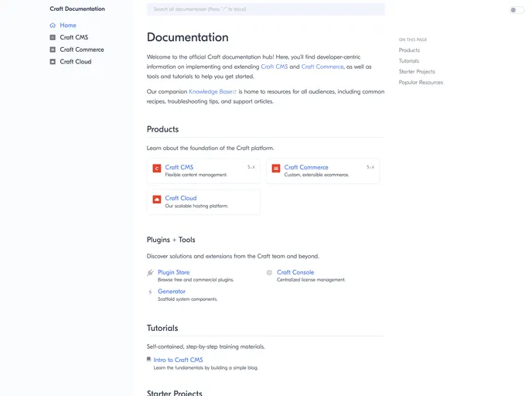Click the Tutorials section heading
Viewport: 532px width, 396px height.
point(162,328)
